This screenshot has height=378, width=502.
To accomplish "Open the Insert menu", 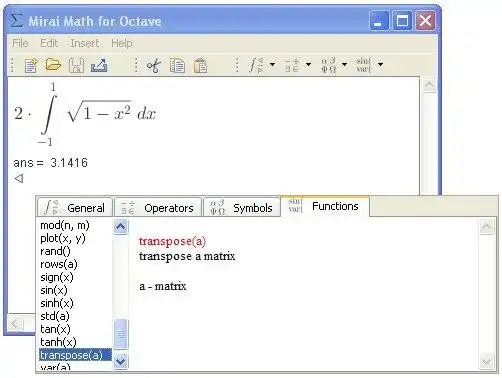I will 84,43.
